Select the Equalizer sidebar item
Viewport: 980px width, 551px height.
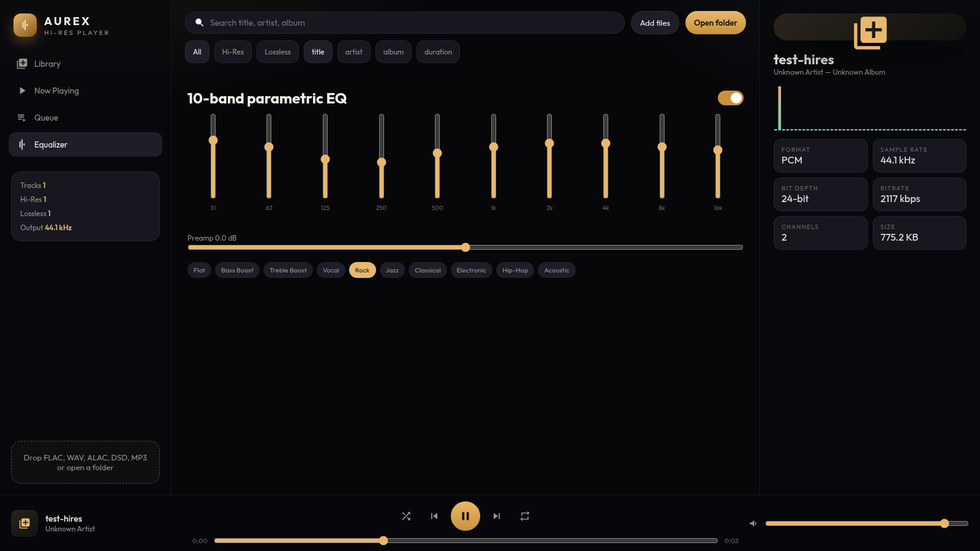(85, 144)
